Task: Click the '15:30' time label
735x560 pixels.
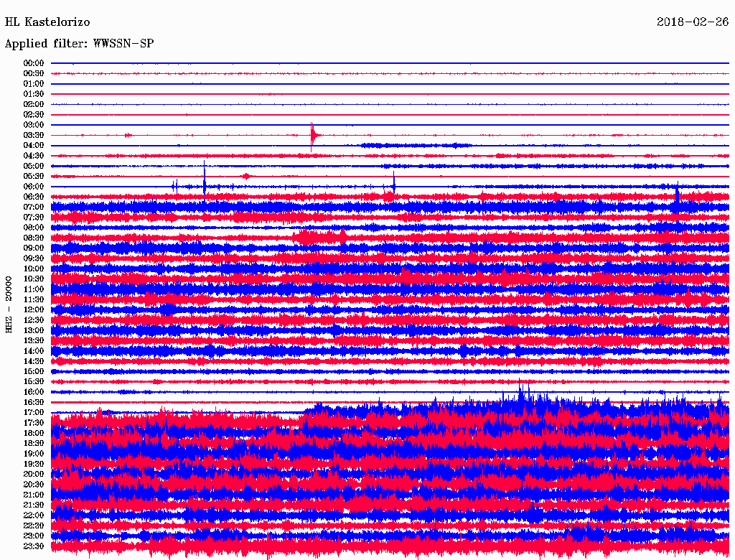Action: pos(33,382)
